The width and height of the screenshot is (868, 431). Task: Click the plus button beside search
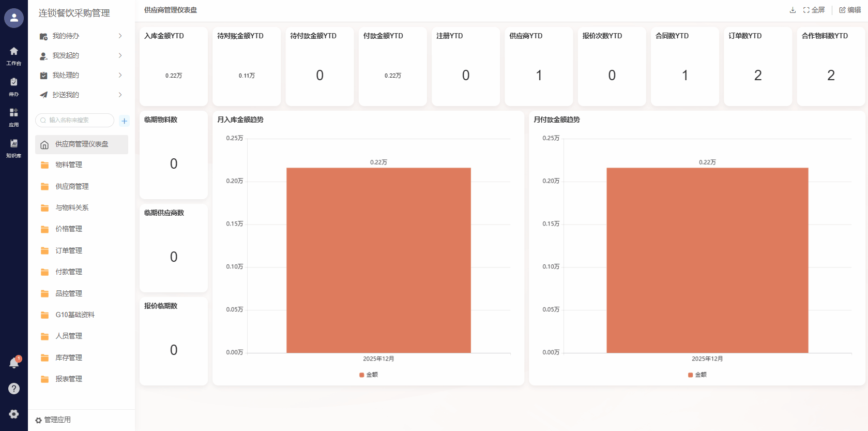124,121
